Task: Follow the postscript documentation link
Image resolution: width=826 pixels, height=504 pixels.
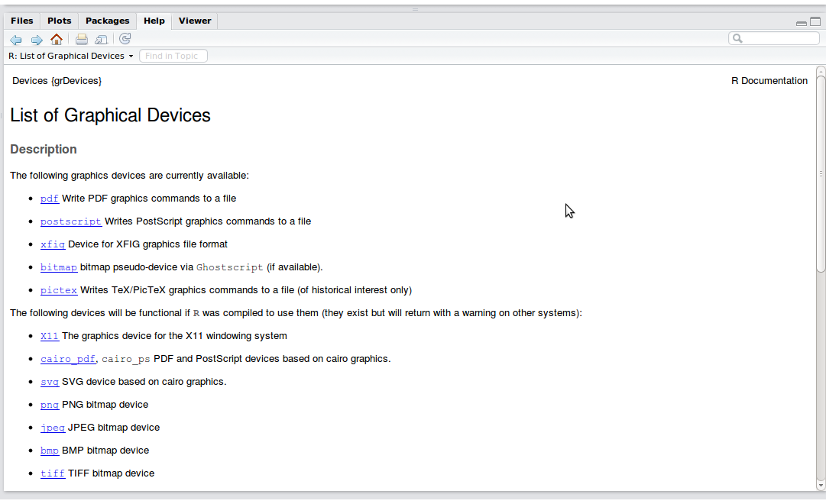Action: (x=70, y=221)
